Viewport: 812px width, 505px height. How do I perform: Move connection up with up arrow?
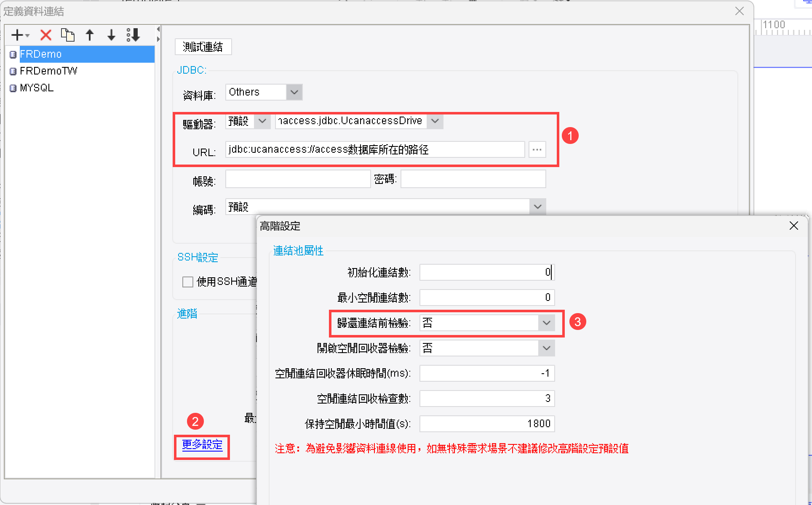point(90,35)
